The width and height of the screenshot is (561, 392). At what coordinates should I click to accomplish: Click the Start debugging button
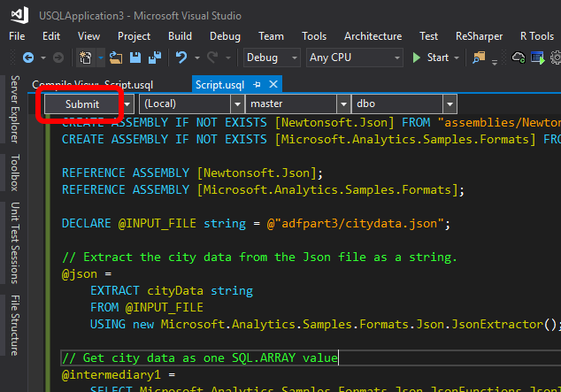[437, 58]
